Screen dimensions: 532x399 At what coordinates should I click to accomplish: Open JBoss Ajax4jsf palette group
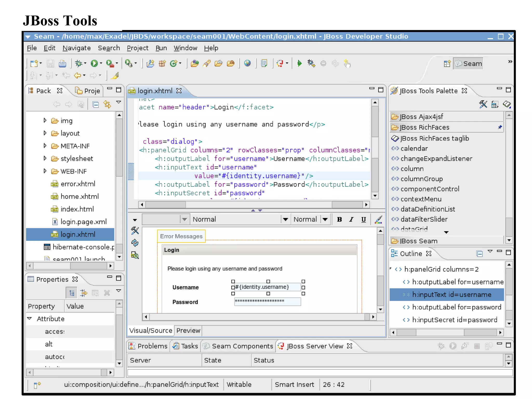pos(447,117)
